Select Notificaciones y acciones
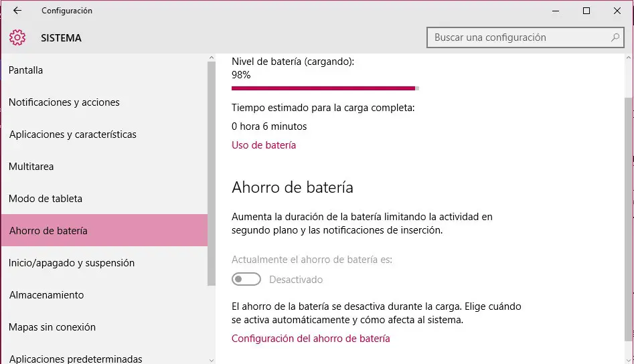The height and width of the screenshot is (364, 634). click(64, 102)
